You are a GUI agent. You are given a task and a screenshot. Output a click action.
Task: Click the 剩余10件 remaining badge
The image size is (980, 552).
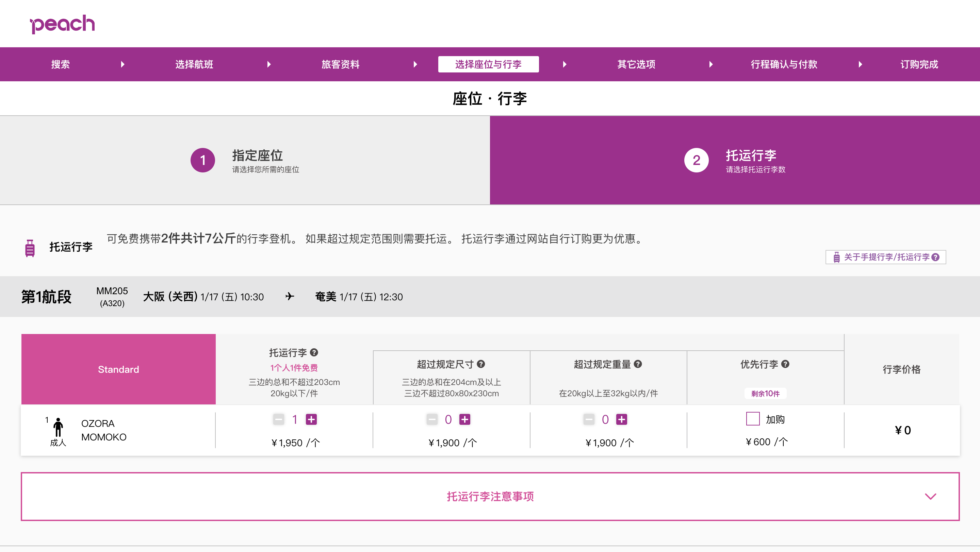765,394
